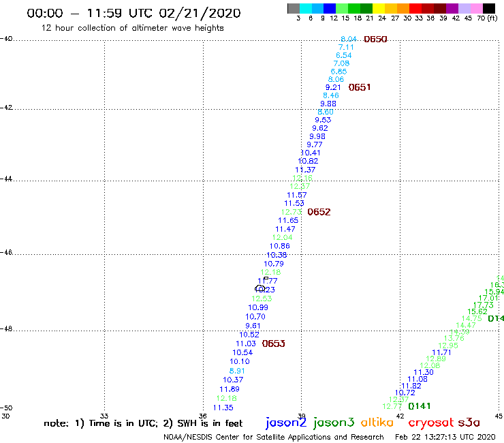Click the jason3 satellite legend label

pyautogui.click(x=334, y=423)
